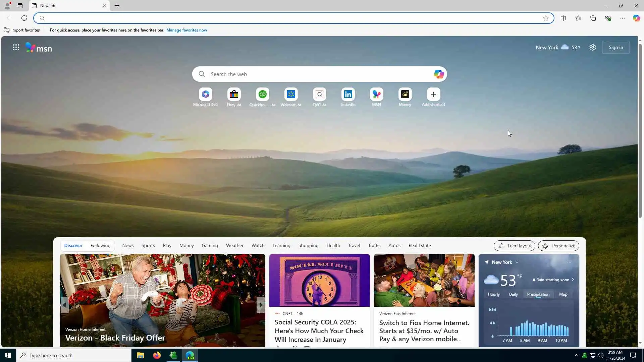Launch Firefox from the taskbar
Image resolution: width=644 pixels, height=362 pixels.
coord(157,355)
